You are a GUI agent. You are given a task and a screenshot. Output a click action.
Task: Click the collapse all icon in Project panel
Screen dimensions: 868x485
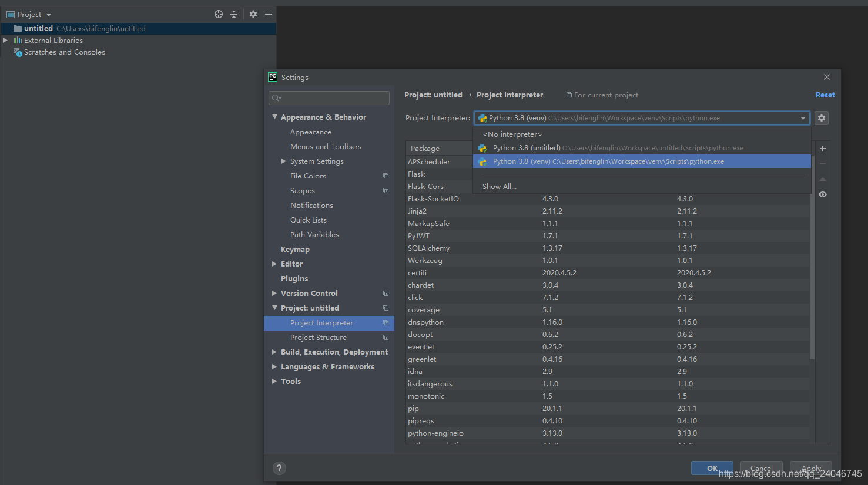234,14
